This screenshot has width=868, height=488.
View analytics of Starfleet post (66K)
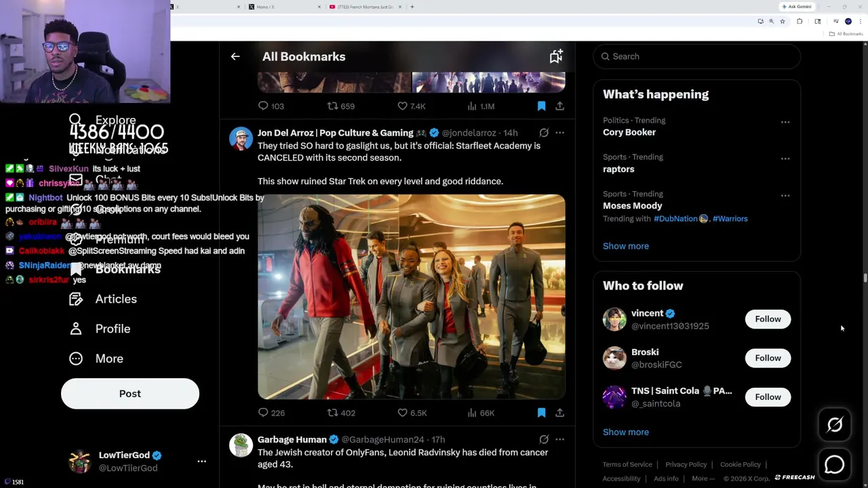pos(481,413)
